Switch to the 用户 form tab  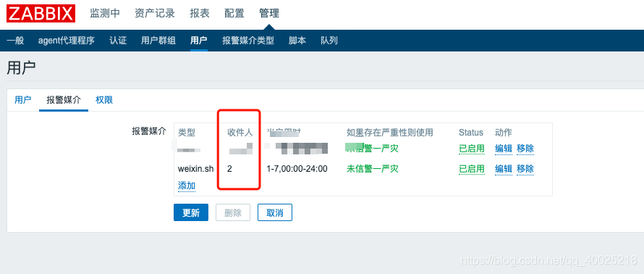pos(23,99)
